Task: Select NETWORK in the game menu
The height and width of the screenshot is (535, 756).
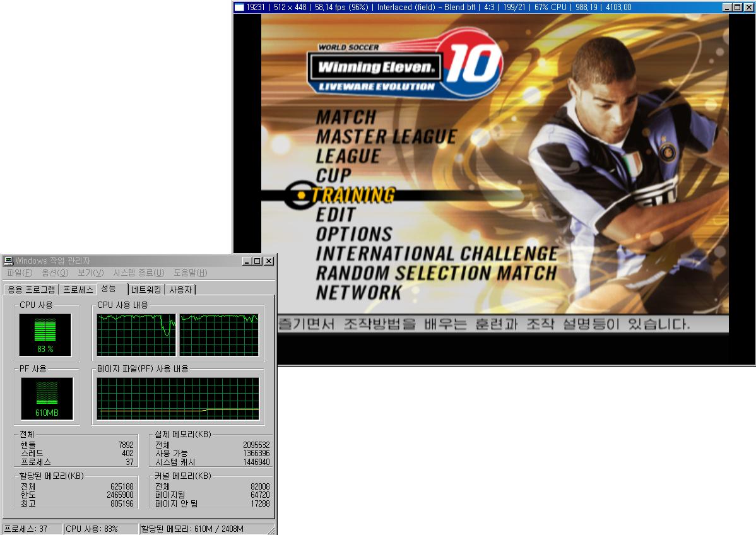Action: (358, 293)
